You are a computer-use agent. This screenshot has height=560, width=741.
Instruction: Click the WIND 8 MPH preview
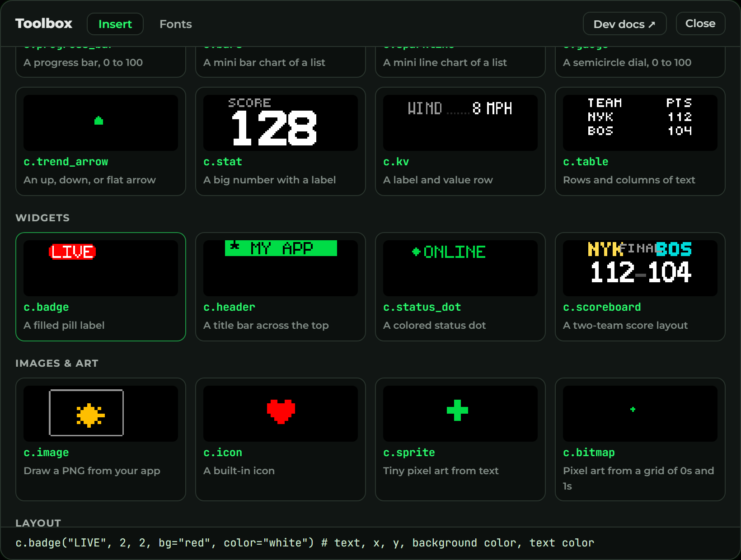pos(460,123)
